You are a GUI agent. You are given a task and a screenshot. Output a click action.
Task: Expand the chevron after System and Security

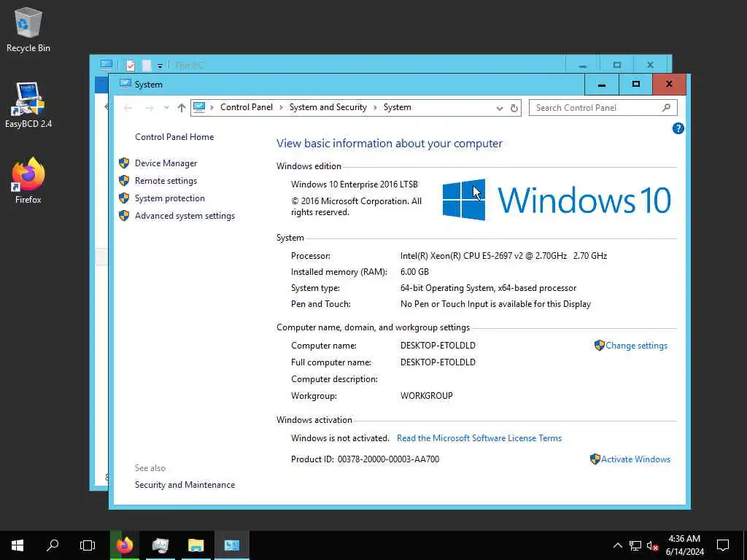(x=375, y=108)
